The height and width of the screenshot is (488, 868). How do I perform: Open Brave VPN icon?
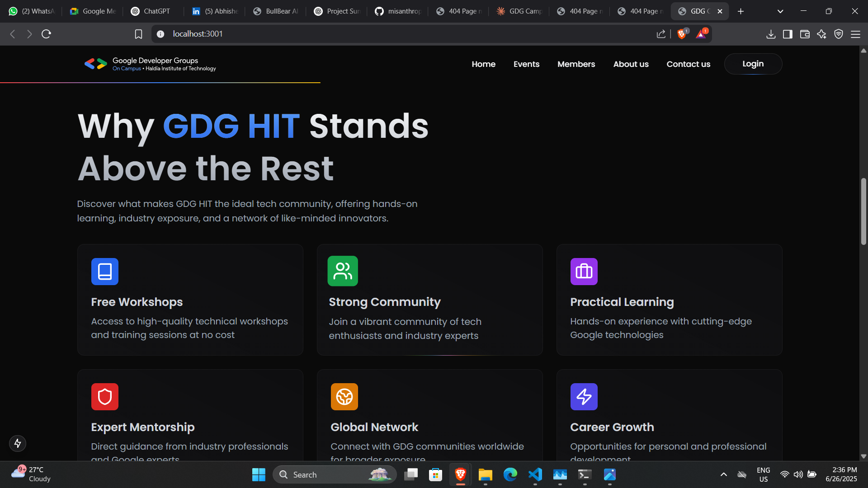(839, 34)
